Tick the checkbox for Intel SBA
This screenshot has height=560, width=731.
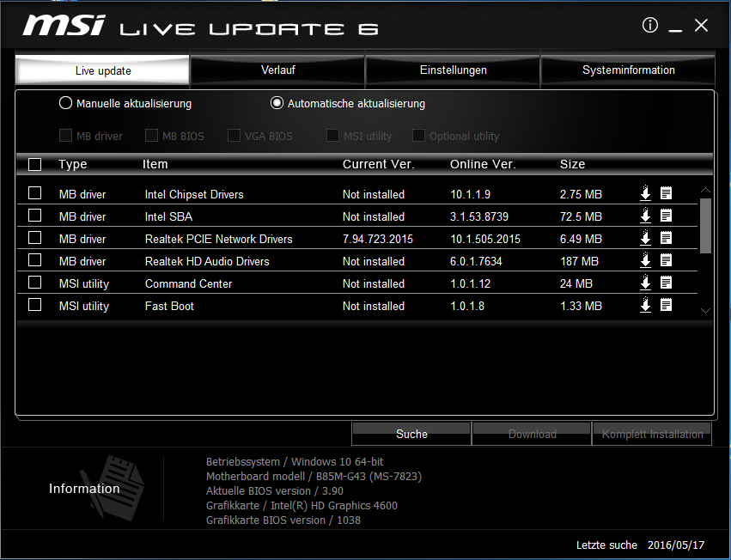(34, 216)
